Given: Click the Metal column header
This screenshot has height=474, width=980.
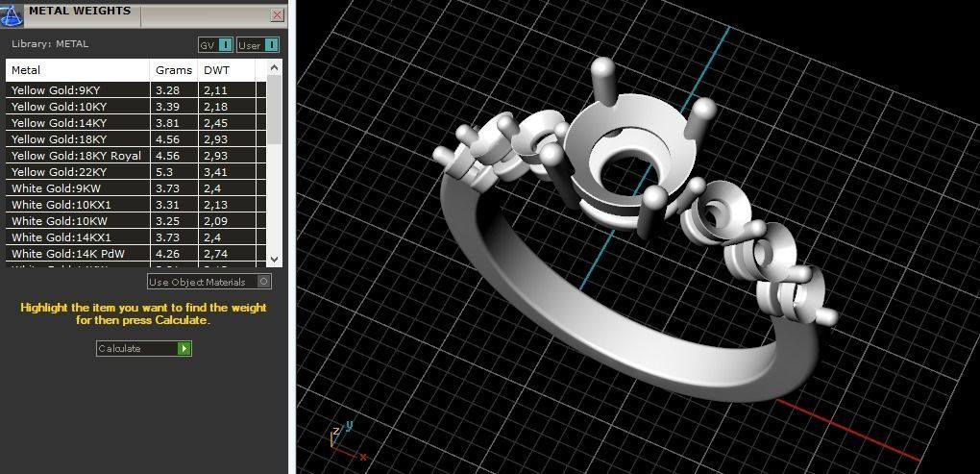Looking at the screenshot, I should pyautogui.click(x=78, y=70).
